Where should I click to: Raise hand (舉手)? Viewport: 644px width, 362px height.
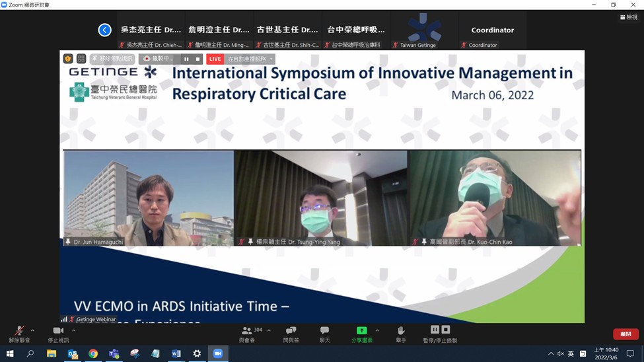pyautogui.click(x=401, y=334)
